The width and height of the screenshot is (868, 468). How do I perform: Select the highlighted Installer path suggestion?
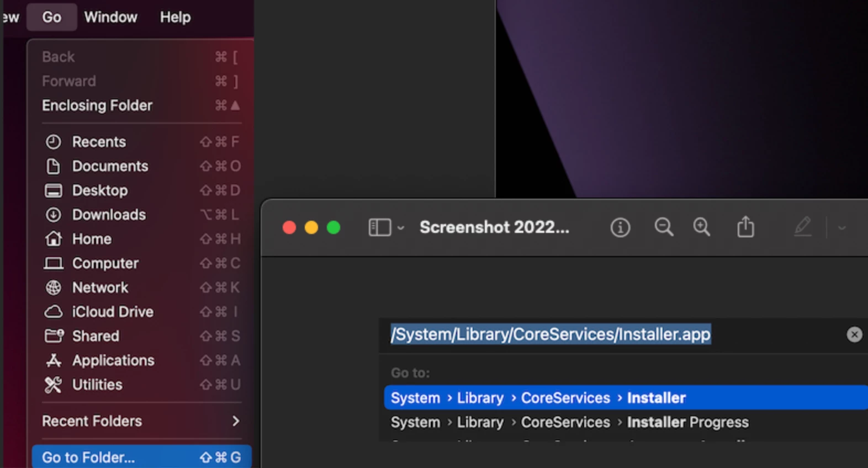point(626,397)
